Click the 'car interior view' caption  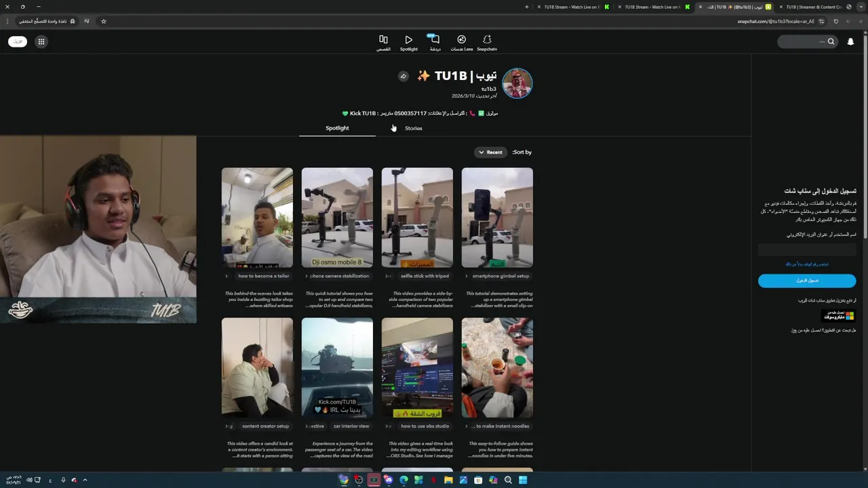[351, 426]
